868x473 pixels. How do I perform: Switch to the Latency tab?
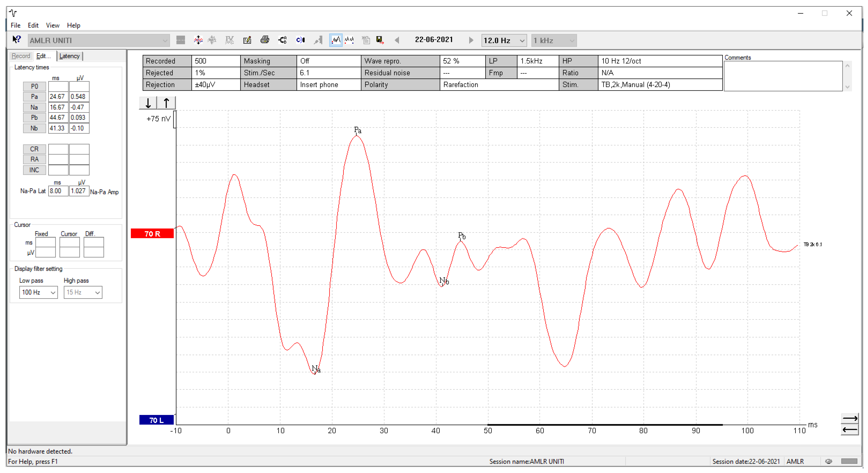click(69, 56)
